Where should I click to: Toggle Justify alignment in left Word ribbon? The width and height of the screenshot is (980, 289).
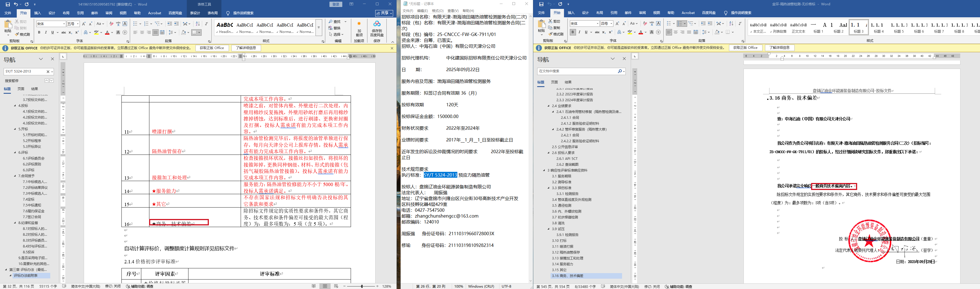click(155, 33)
